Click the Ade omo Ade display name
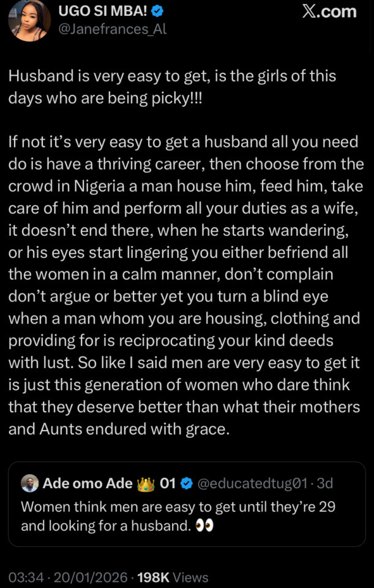The image size is (374, 588). (87, 484)
